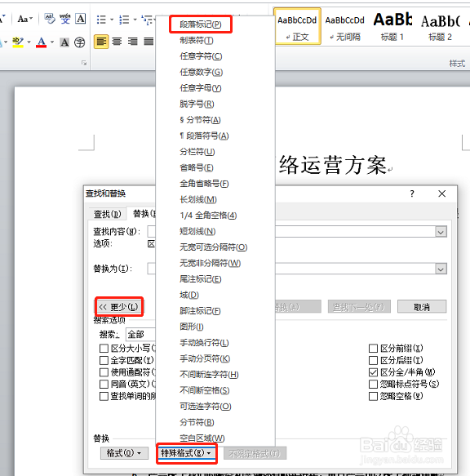Image resolution: width=470 pixels, height=476 pixels.
Task: Apply Character Shading (gray A) icon
Action: pyautogui.click(x=64, y=42)
